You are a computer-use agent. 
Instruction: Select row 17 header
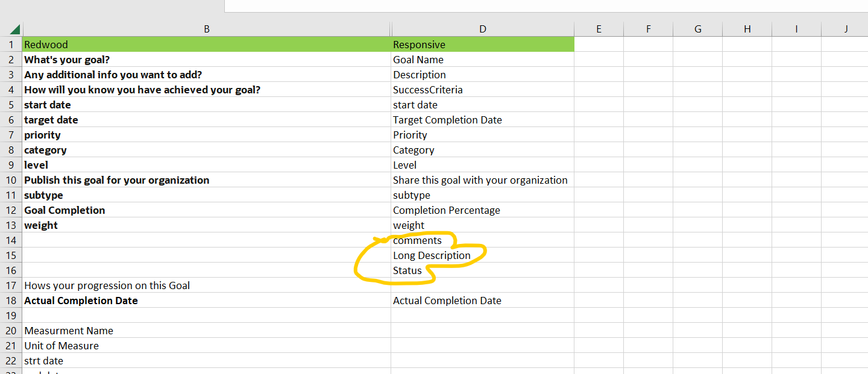[x=11, y=285]
